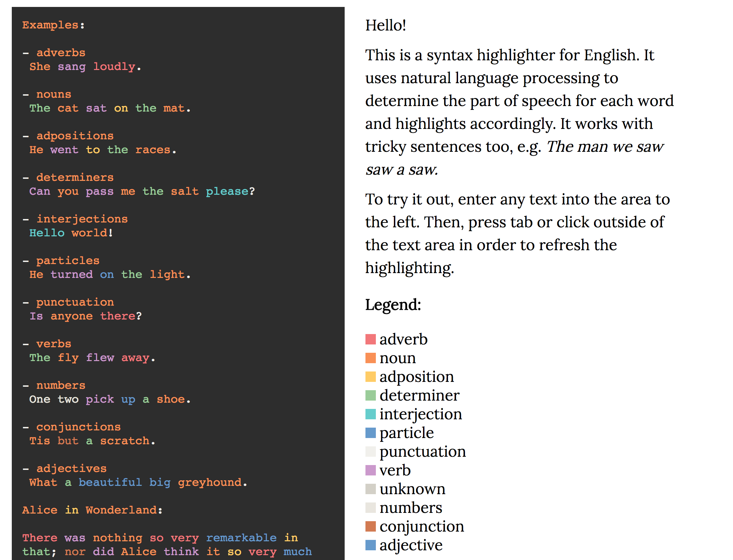
Task: Click the 'Hello world!' interjection example
Action: 69,233
